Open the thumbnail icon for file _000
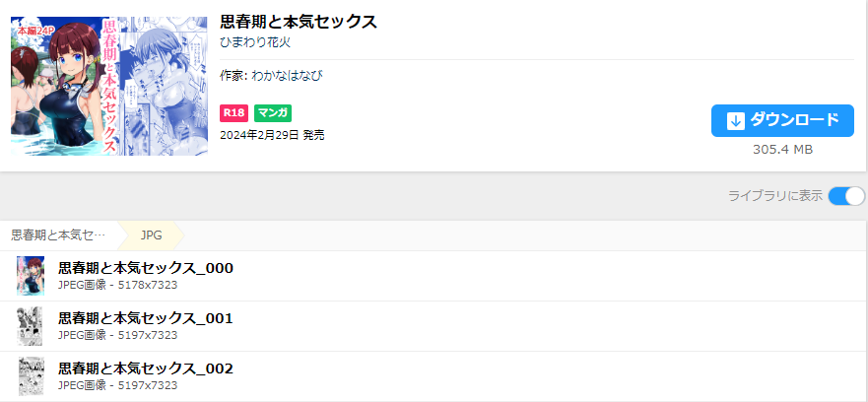 (31, 276)
